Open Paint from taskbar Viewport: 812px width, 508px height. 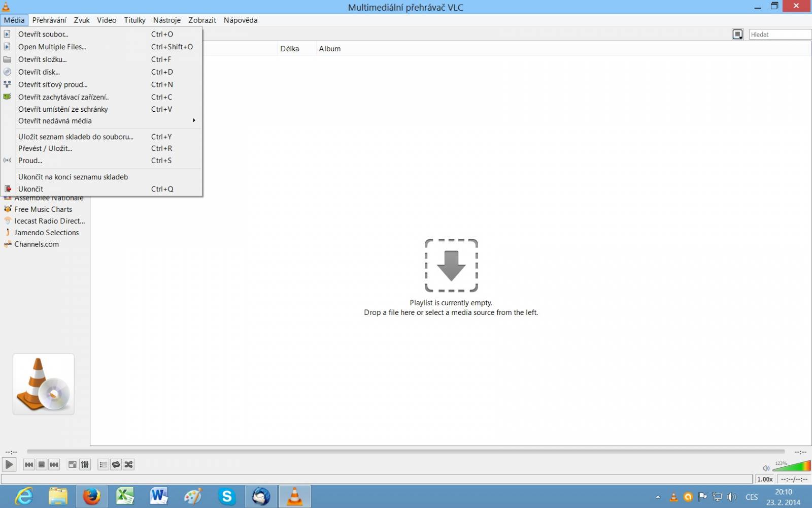coord(193,496)
